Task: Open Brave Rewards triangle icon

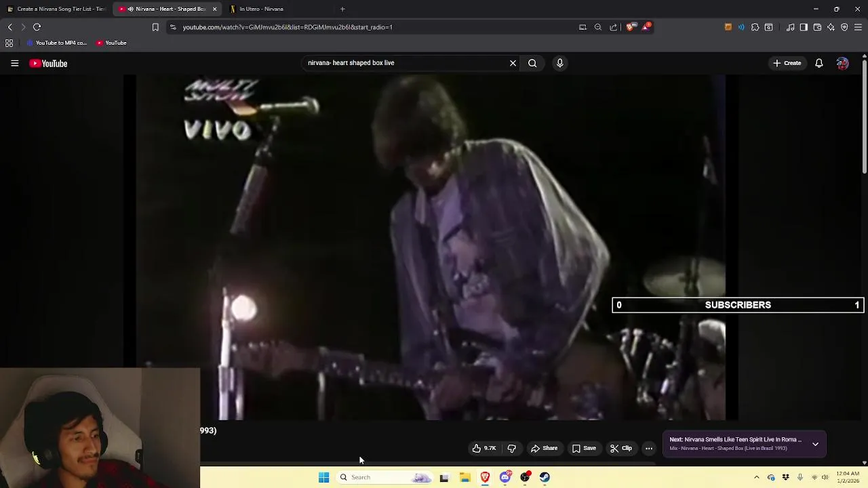Action: (646, 27)
